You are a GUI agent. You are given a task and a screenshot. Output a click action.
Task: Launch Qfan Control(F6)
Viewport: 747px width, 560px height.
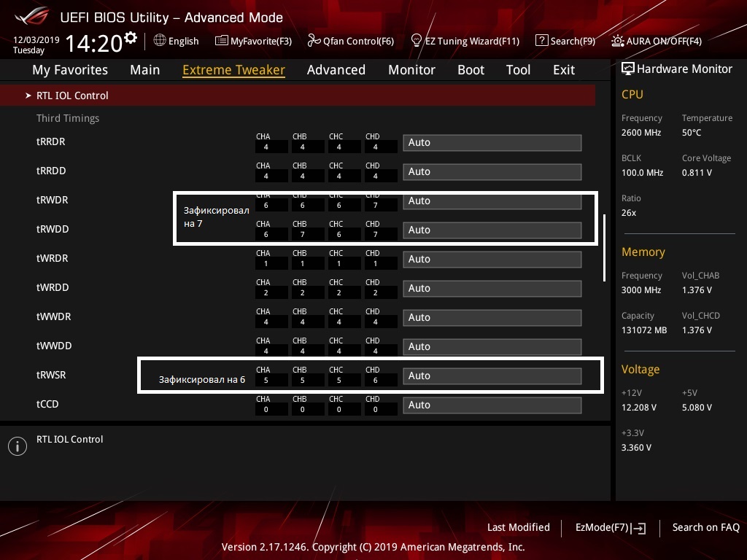click(359, 41)
